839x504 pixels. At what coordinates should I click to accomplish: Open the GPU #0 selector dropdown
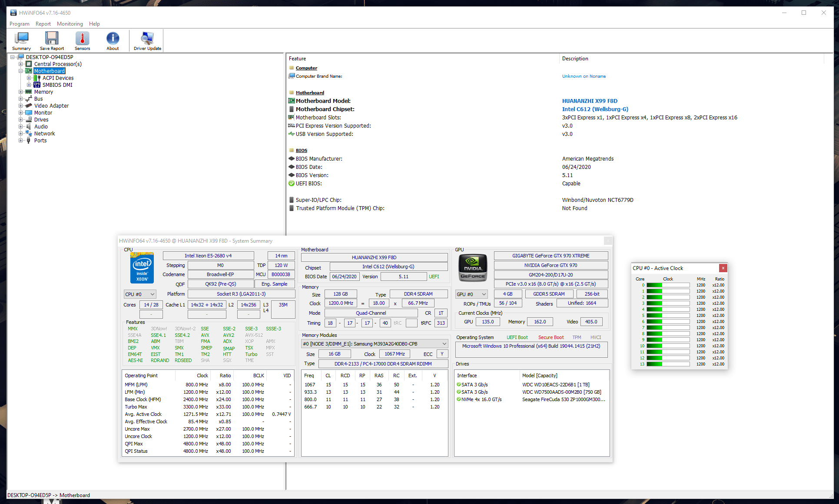pyautogui.click(x=471, y=294)
